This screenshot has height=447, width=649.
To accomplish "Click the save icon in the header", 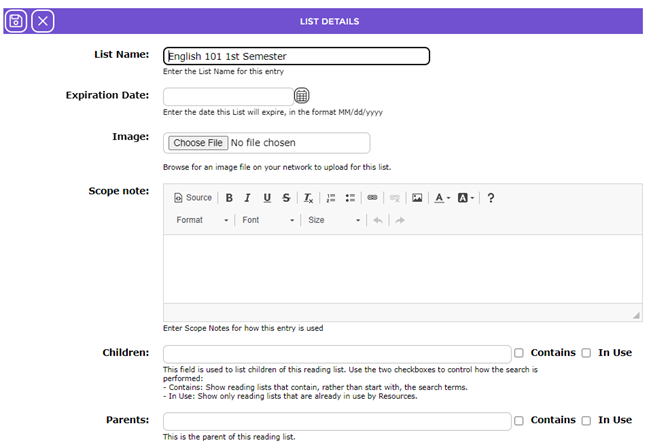I will pos(16,21).
